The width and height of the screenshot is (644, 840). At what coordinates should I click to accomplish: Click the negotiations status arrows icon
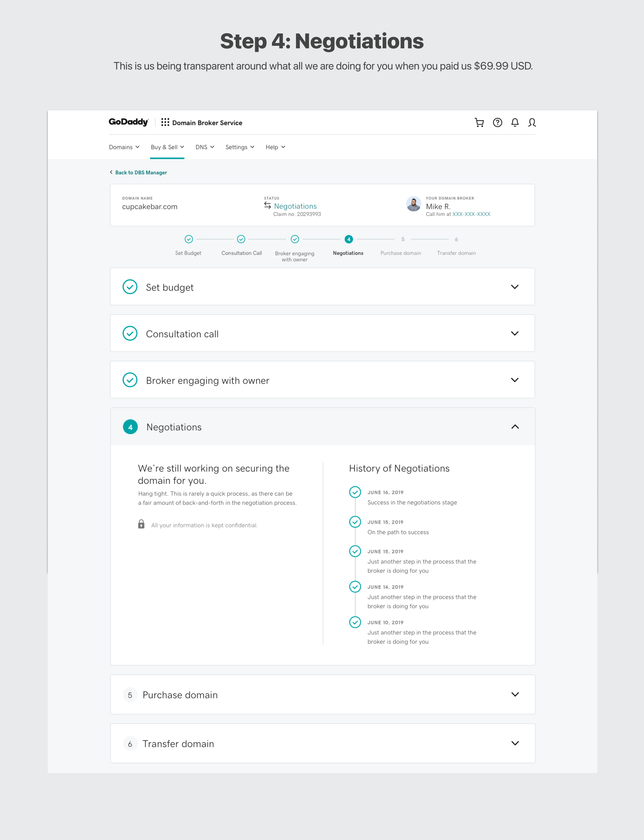(x=268, y=206)
